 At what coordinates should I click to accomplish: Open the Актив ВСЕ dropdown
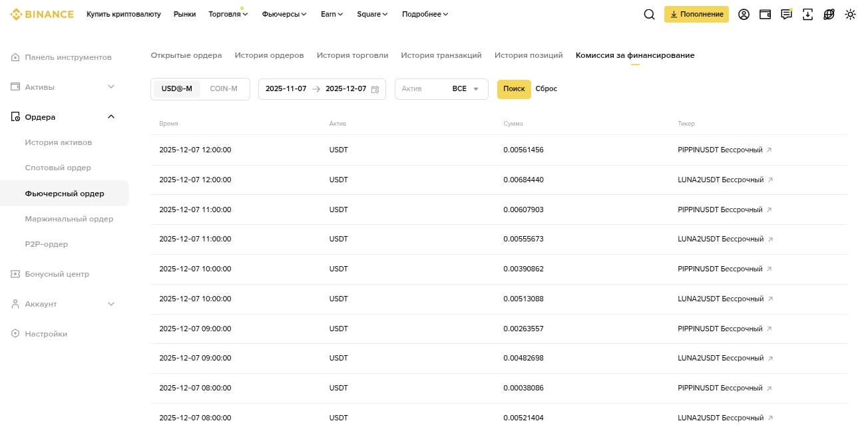coord(441,89)
